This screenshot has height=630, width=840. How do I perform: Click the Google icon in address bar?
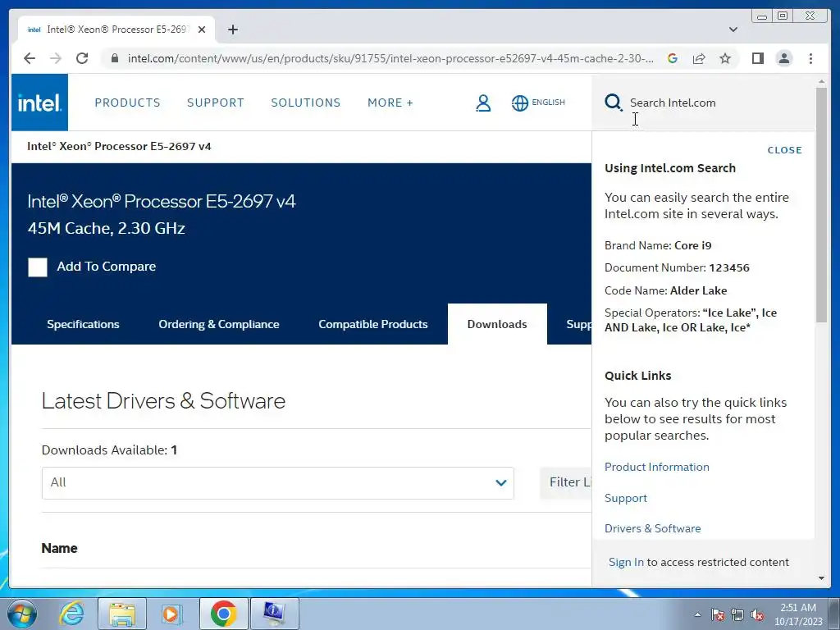pyautogui.click(x=673, y=58)
